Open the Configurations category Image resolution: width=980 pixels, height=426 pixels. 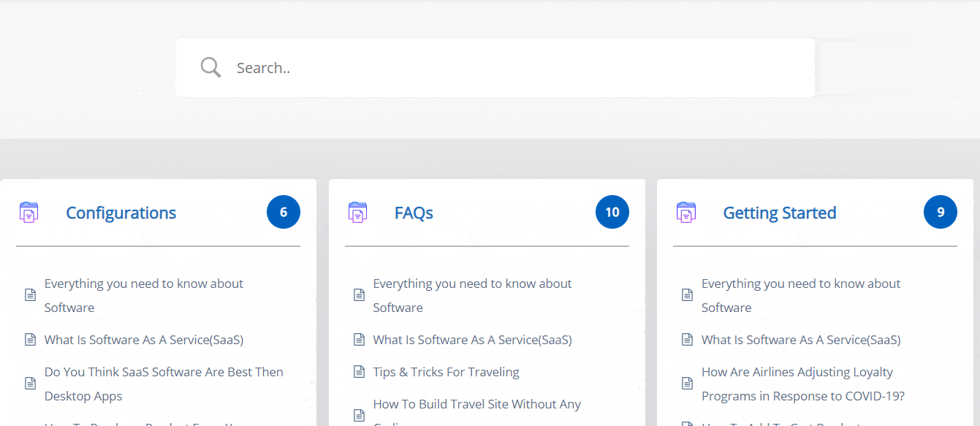click(121, 213)
